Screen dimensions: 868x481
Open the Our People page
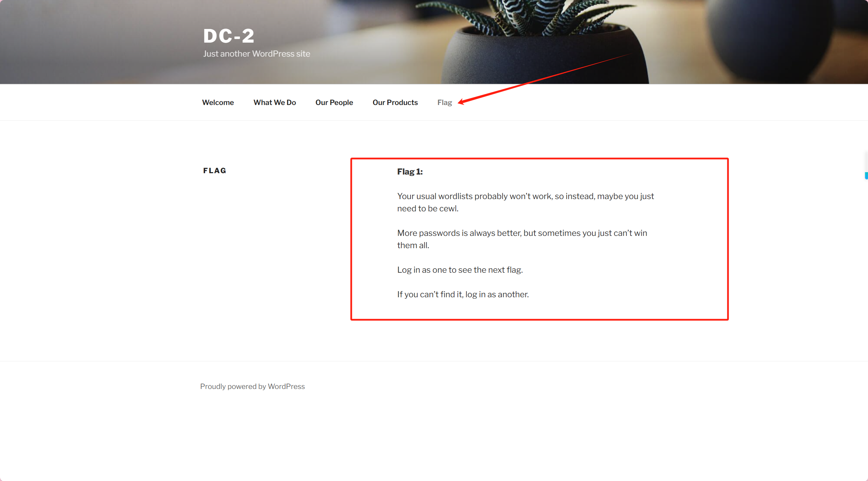[334, 102]
